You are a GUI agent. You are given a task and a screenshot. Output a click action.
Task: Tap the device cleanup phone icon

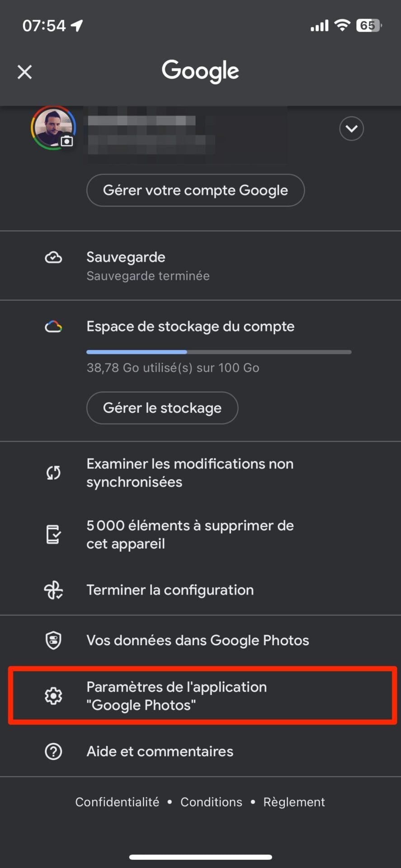(x=53, y=534)
